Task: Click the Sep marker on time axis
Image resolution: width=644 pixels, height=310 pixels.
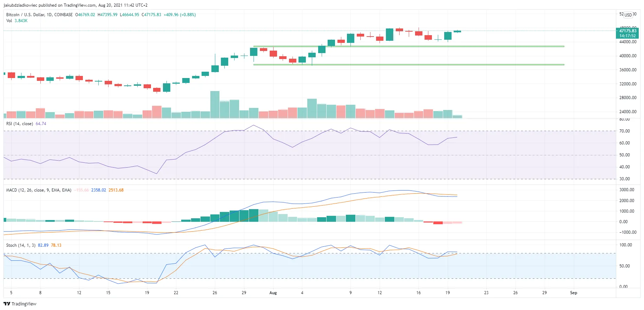Action: click(x=573, y=293)
